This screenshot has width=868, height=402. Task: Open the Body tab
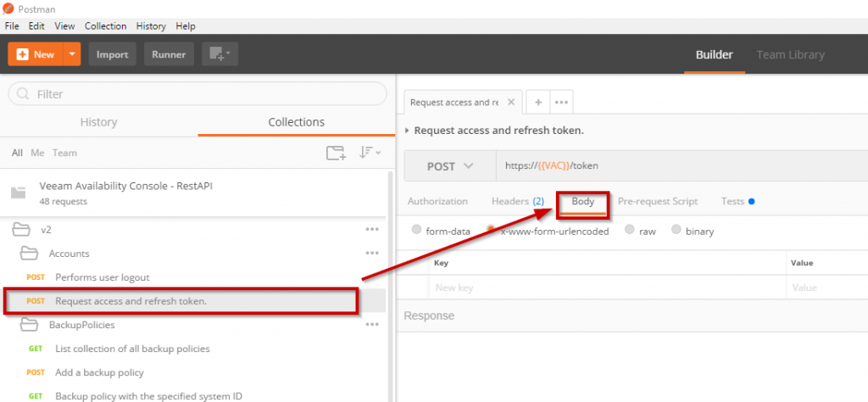[583, 202]
